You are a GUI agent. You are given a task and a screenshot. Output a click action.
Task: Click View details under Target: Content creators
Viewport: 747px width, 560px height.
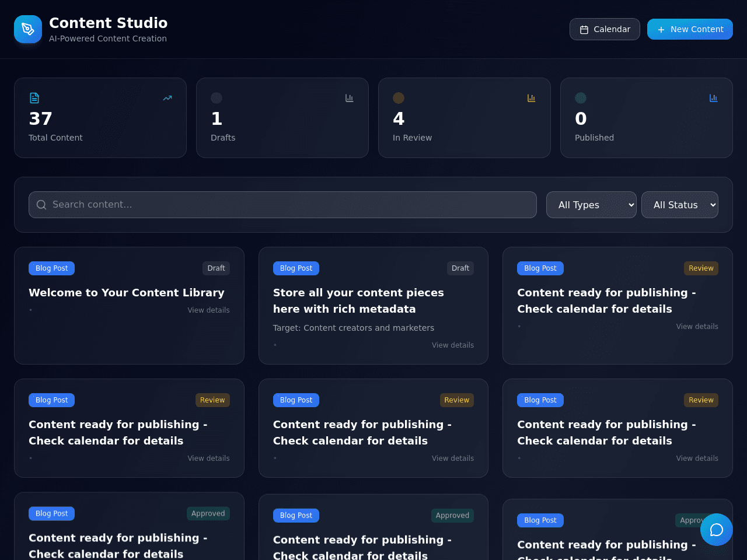click(x=453, y=345)
